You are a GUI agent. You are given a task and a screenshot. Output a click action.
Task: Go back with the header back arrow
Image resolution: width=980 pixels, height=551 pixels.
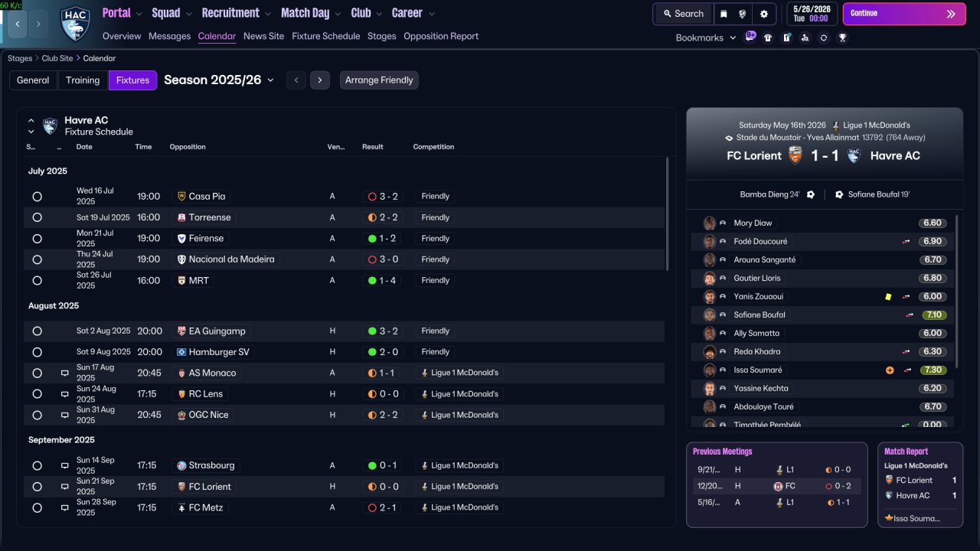(18, 24)
